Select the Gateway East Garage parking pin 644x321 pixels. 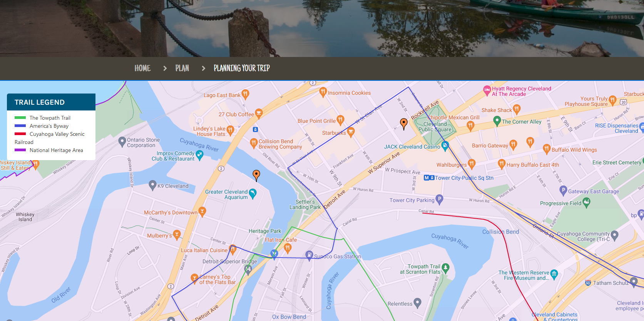(x=563, y=190)
